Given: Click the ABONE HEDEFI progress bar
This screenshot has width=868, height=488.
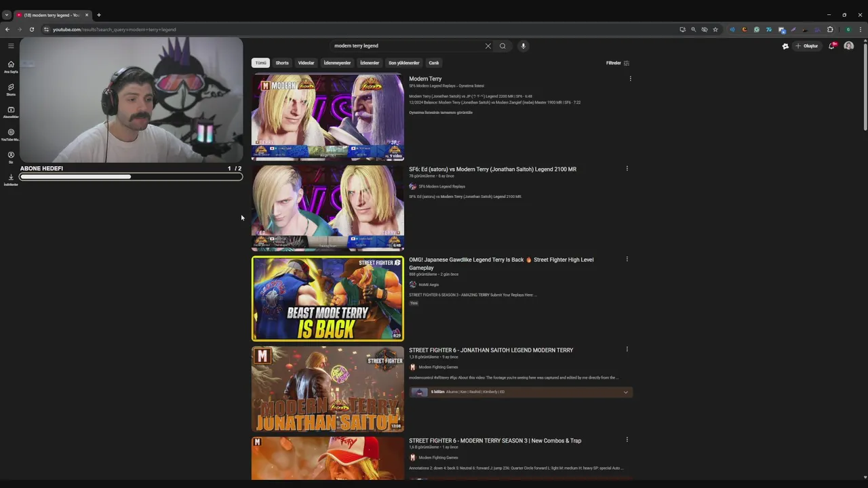Looking at the screenshot, I should (131, 177).
